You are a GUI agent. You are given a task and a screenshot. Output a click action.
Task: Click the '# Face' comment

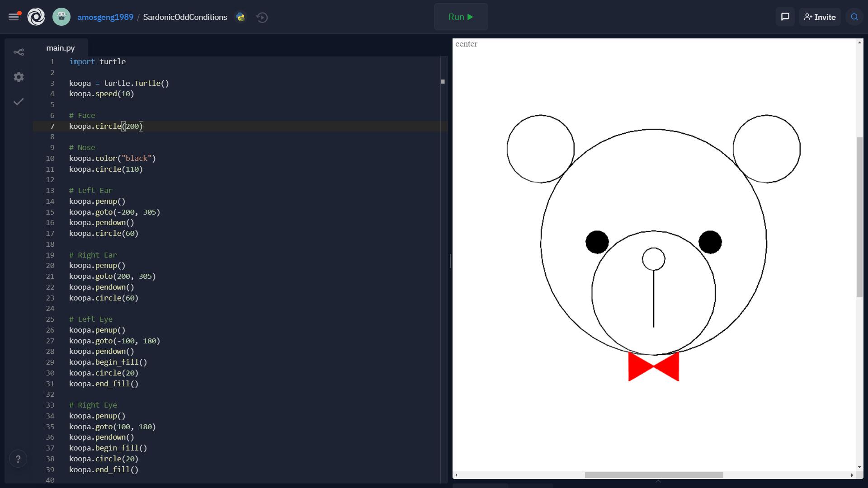[x=82, y=115]
